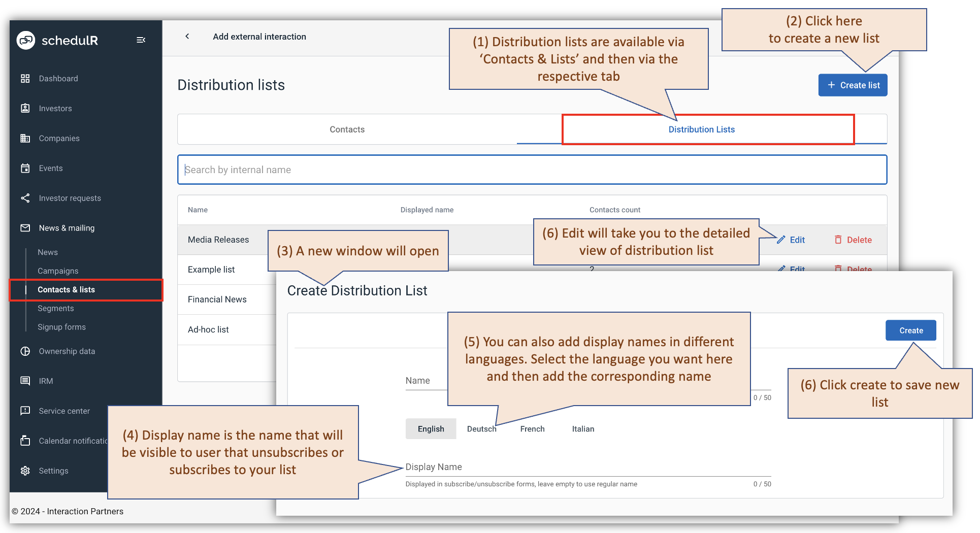Click the Ownership data globe icon
The width and height of the screenshot is (980, 533).
click(25, 351)
